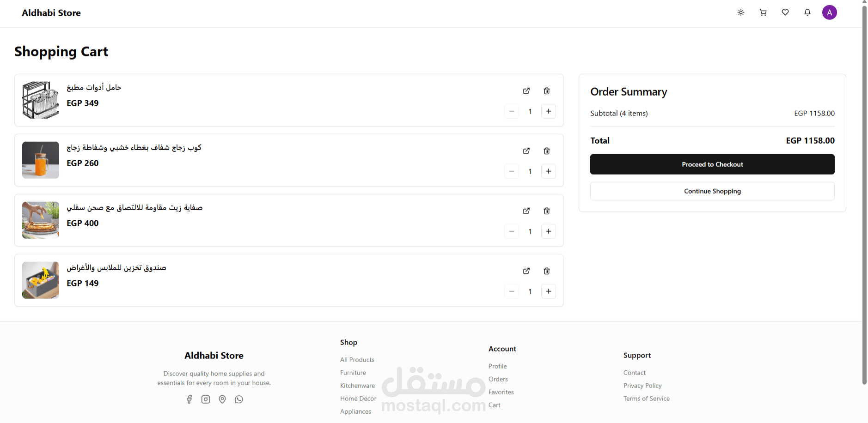The width and height of the screenshot is (868, 423).
Task: Open notifications bell icon
Action: coord(807,12)
